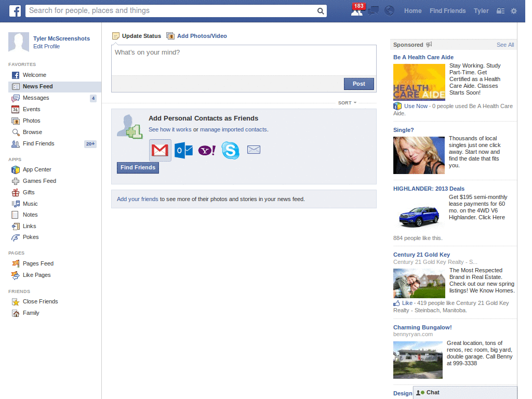This screenshot has width=532, height=399.
Task: Click the Welcome sidebar icon
Action: tap(15, 75)
